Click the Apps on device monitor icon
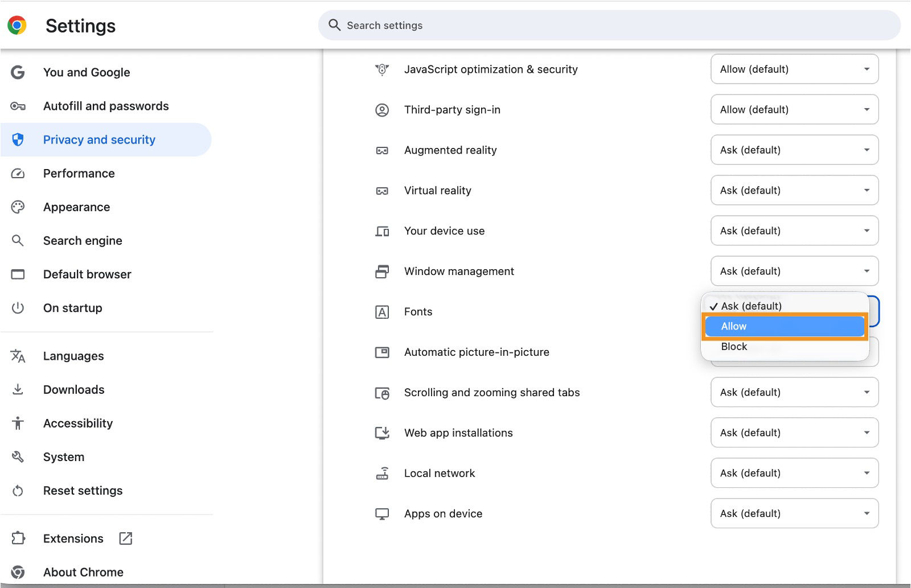The image size is (911, 588). (382, 514)
